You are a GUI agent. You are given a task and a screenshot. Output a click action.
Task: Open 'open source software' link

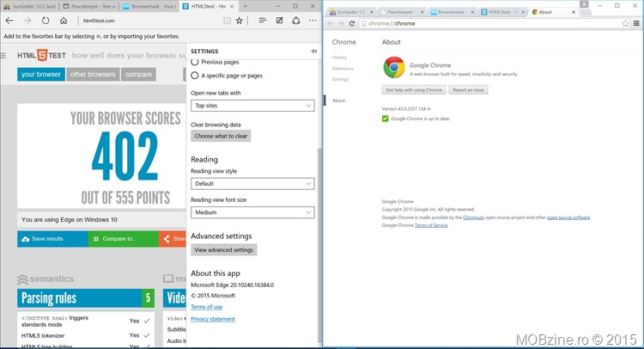(568, 217)
